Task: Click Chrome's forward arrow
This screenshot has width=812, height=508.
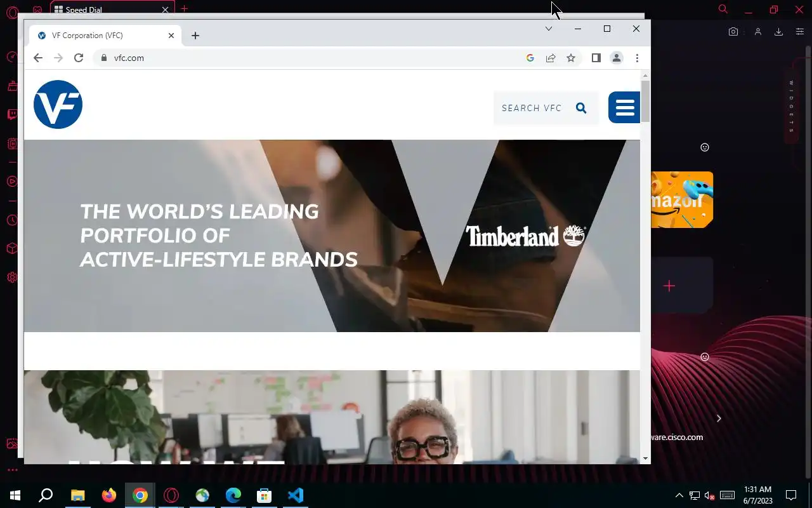Action: coord(58,58)
